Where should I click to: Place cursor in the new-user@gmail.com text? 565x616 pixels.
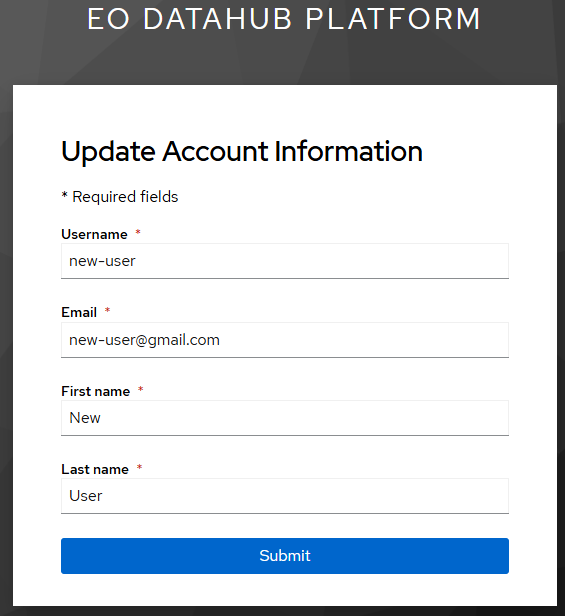144,340
